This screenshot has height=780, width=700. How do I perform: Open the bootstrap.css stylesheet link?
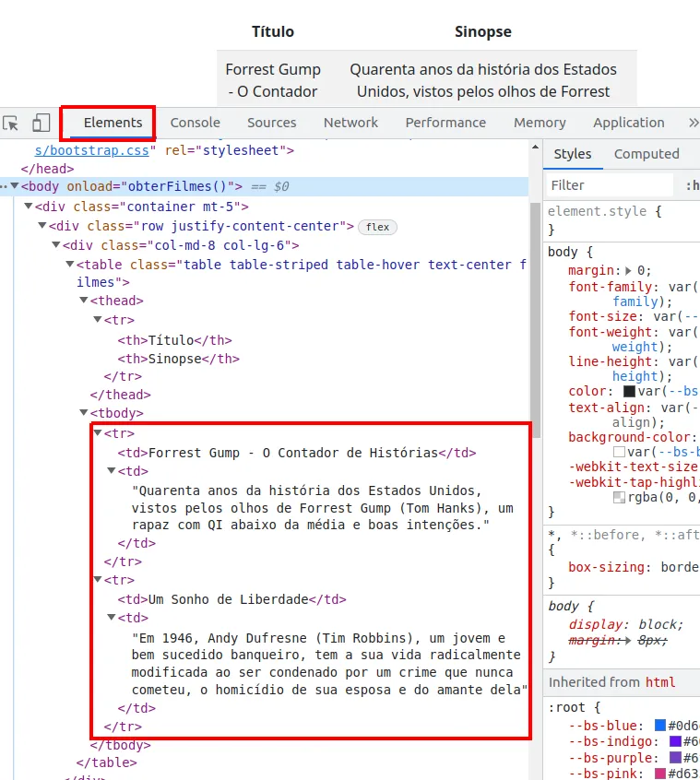91,150
